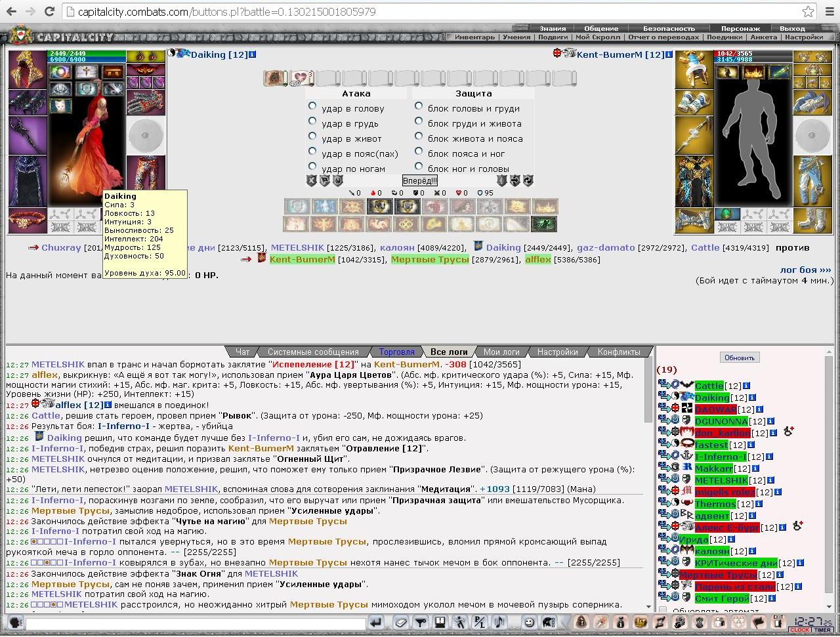Image resolution: width=840 pixels, height=637 pixels.
Task: Click the refresh-arrows shield icon under defense
Action: pos(528,180)
